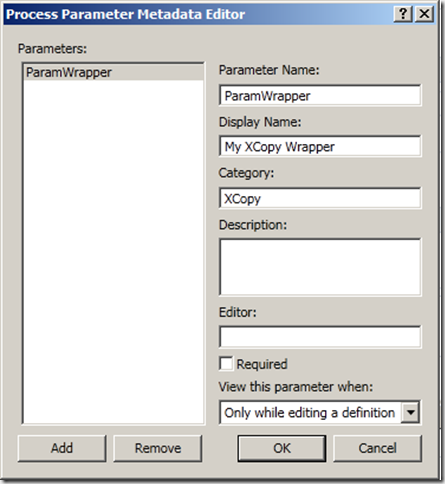Focus the empty Editor field
This screenshot has height=484, width=445.
click(320, 337)
